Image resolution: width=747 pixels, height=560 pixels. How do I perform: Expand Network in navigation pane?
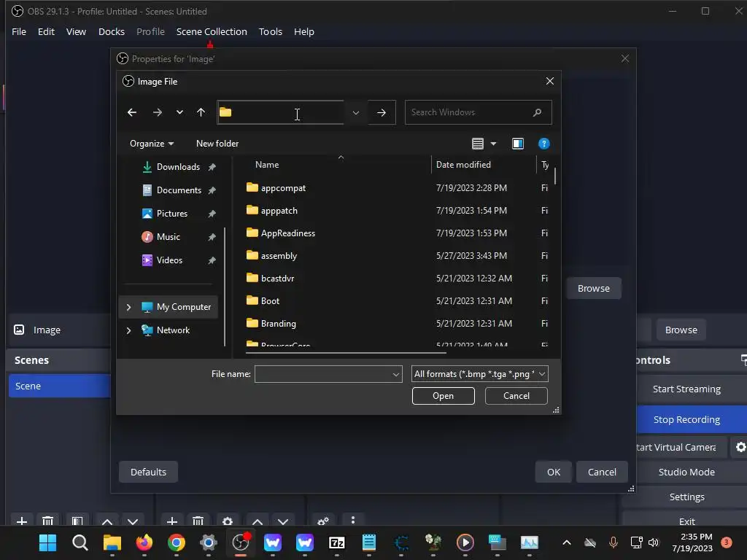coord(128,330)
